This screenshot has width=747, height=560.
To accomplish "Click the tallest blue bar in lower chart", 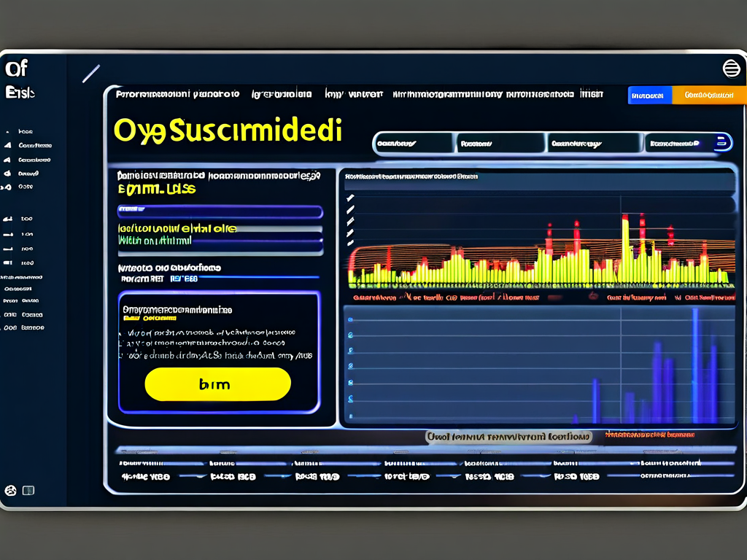I will [x=695, y=365].
